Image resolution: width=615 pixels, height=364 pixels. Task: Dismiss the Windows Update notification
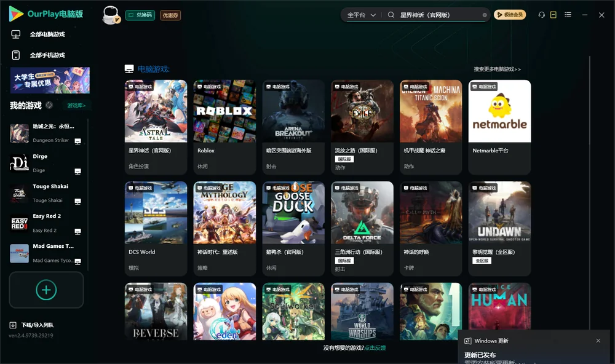(598, 341)
